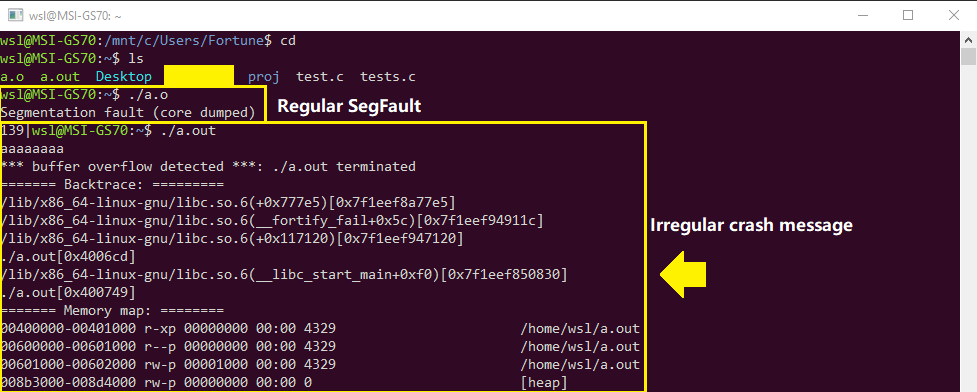The height and width of the screenshot is (392, 977).
Task: Click the [heap] entry in memory map
Action: pos(543,383)
